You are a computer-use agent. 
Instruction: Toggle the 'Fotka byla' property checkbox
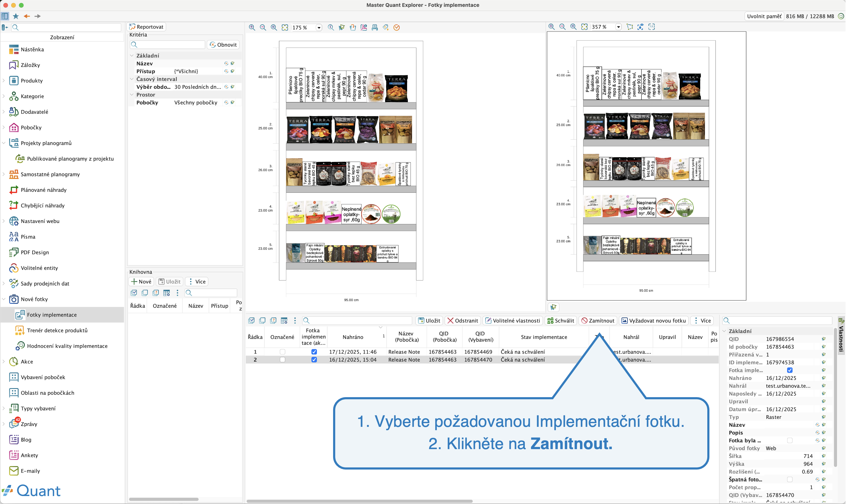(x=790, y=440)
